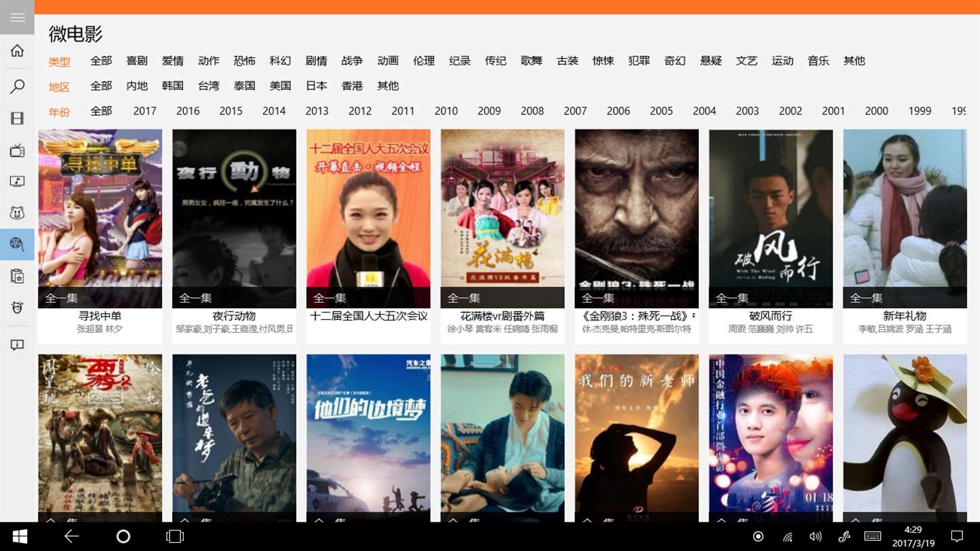This screenshot has height=551, width=980.
Task: Select 全部 in the 年份 row
Action: [x=101, y=111]
